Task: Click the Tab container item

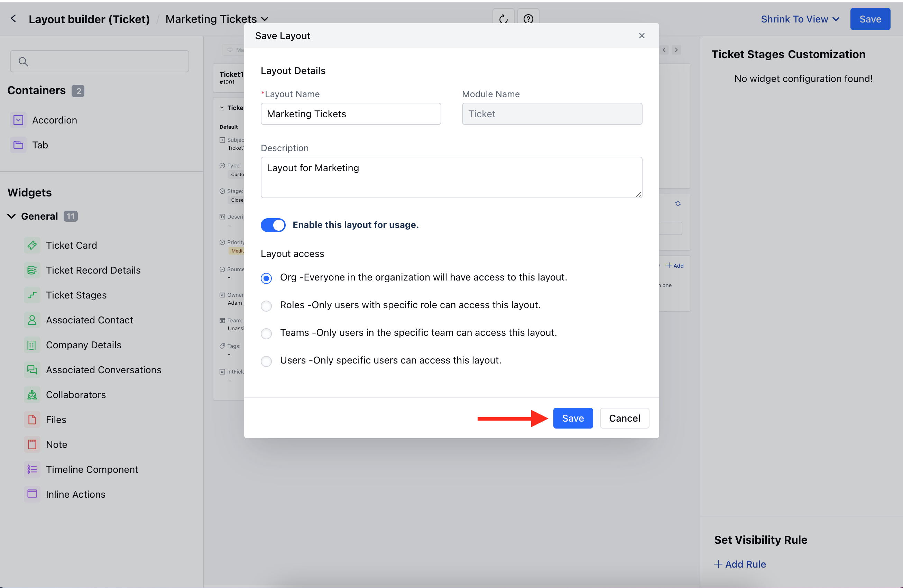Action: pyautogui.click(x=39, y=145)
